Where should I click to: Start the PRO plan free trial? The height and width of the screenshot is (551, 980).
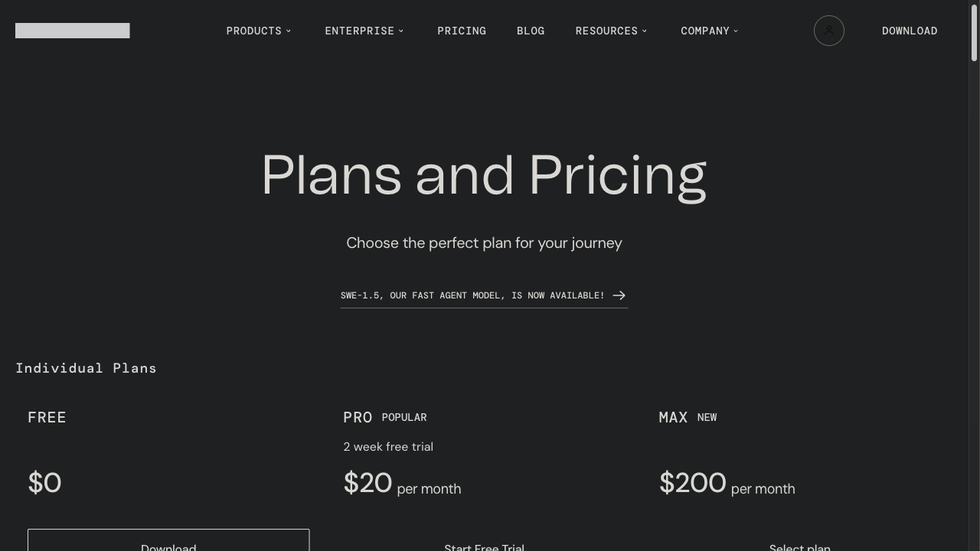[484, 546]
